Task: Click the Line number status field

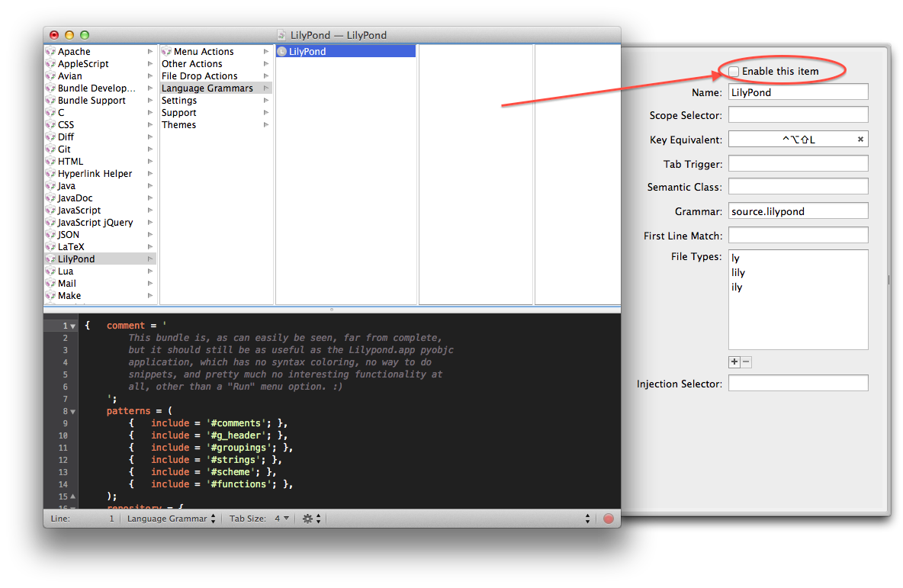Action: click(x=82, y=519)
